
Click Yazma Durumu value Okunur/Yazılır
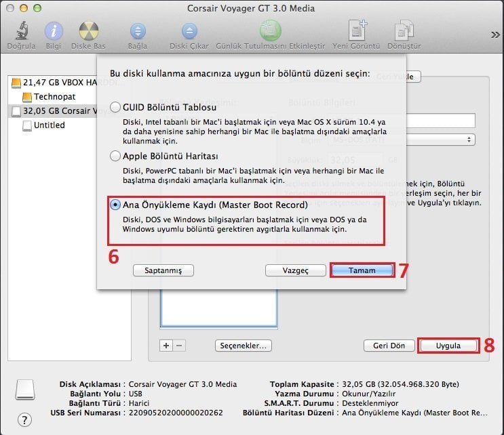click(x=369, y=394)
